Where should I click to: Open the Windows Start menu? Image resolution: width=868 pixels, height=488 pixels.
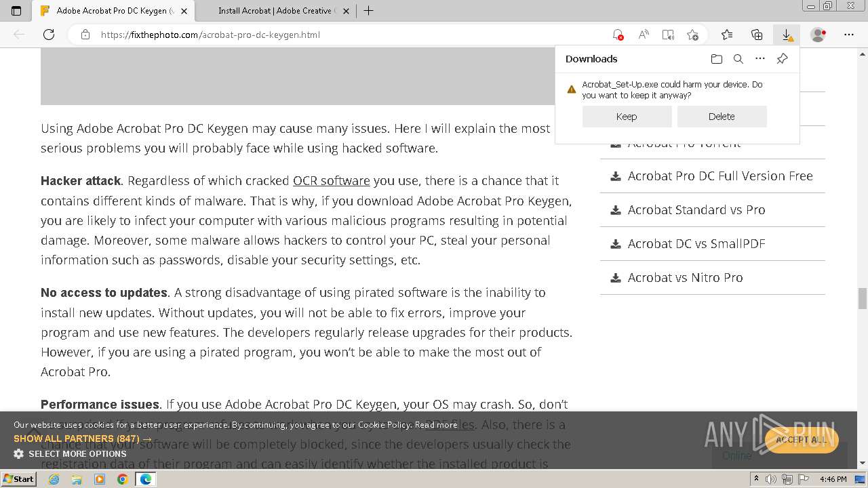click(x=18, y=479)
